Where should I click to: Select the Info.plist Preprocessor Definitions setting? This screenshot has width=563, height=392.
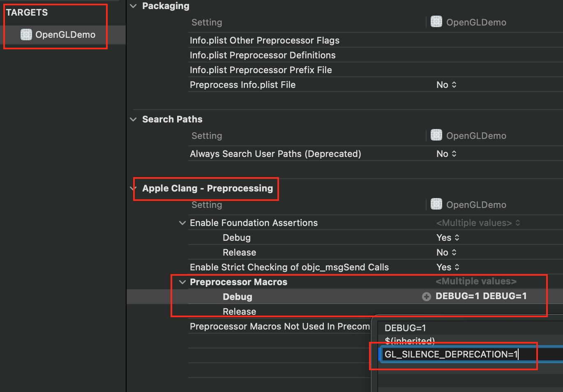coord(263,55)
